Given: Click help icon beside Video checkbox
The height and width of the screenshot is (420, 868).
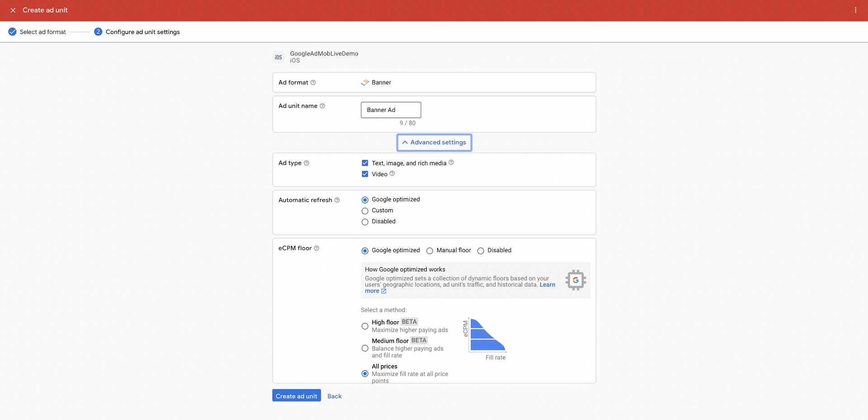Looking at the screenshot, I should click(x=392, y=173).
